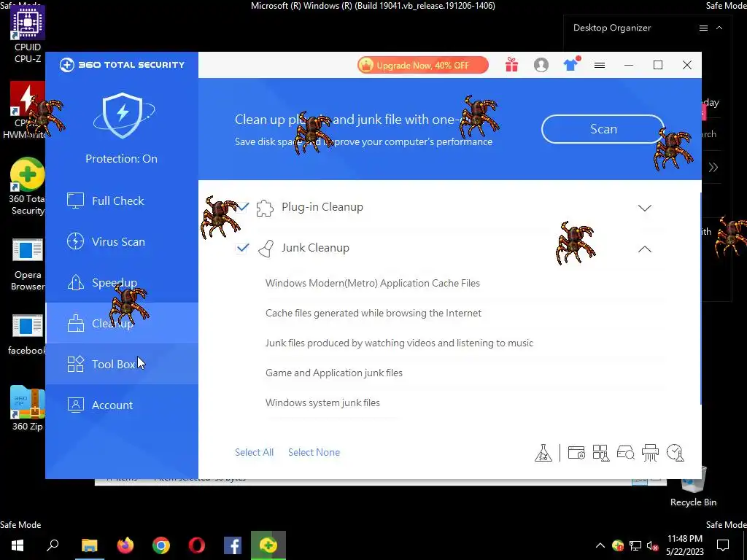Open the T-shirt theme skin icon
Image resolution: width=747 pixels, height=560 pixels.
click(570, 65)
